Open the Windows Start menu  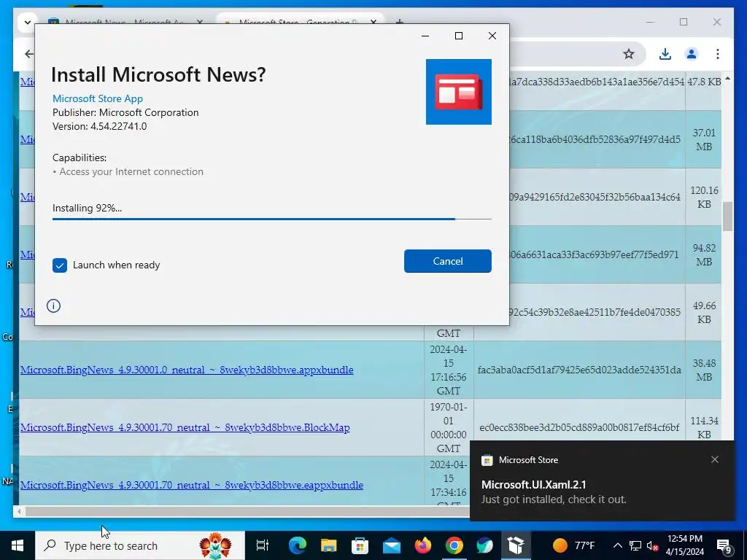pyautogui.click(x=18, y=545)
